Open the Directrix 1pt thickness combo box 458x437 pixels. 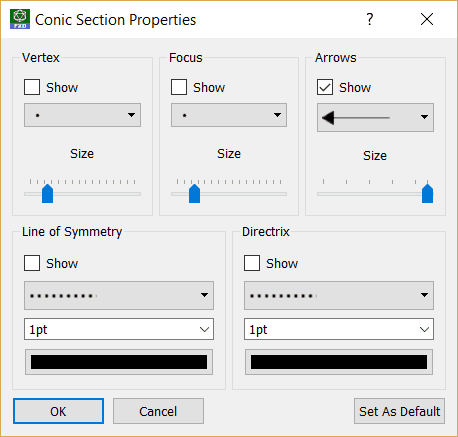tap(339, 329)
